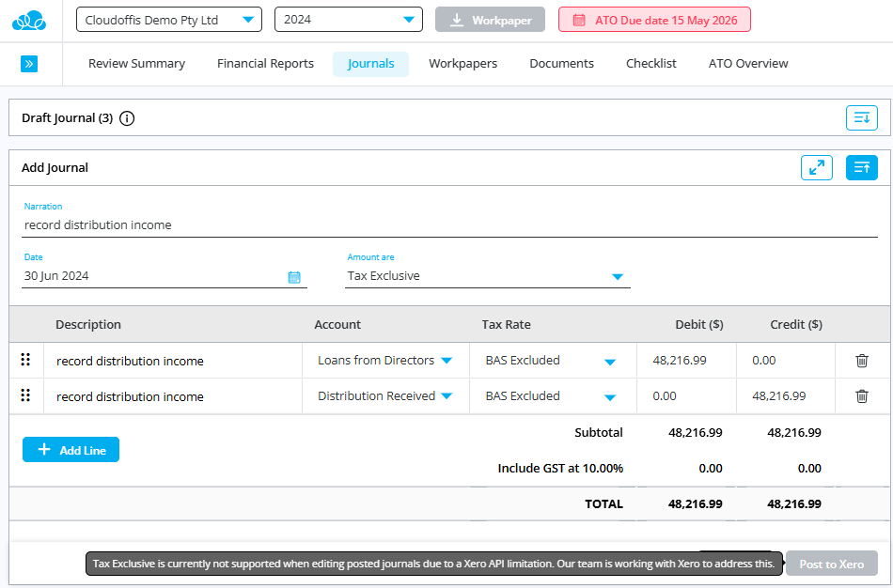Click the Draft Journal info icon
Viewport: 893px width, 588px height.
tap(127, 118)
